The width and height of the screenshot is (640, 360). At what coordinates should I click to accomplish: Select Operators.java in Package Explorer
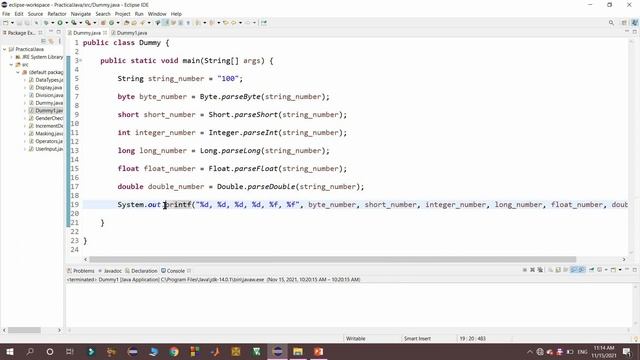click(x=49, y=141)
